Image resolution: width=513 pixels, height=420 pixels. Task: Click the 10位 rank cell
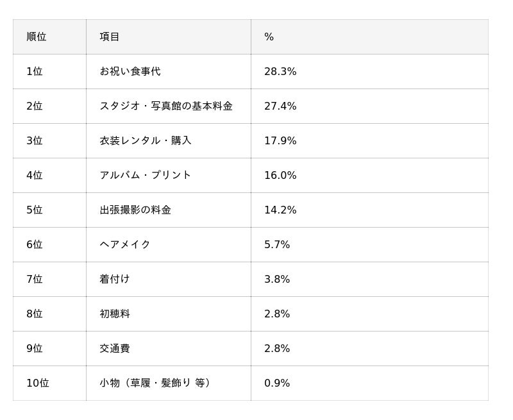[x=38, y=383]
